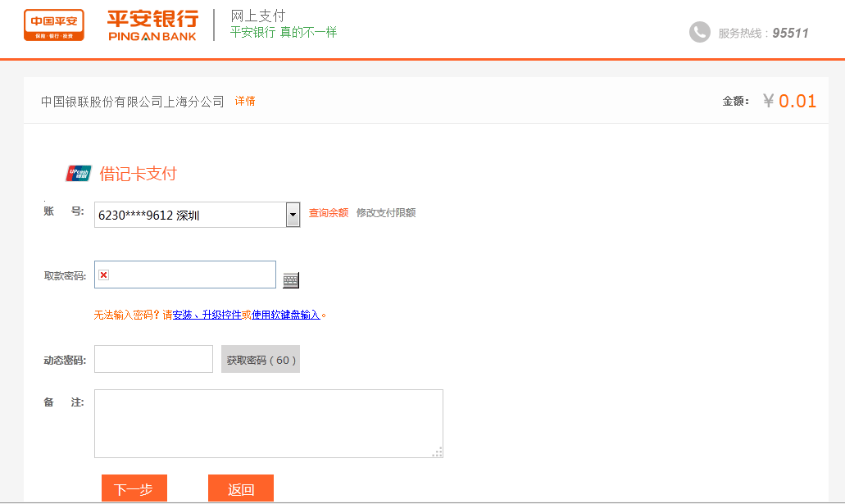Click the 使用软键盘输入 link
The image size is (845, 504).
285,315
